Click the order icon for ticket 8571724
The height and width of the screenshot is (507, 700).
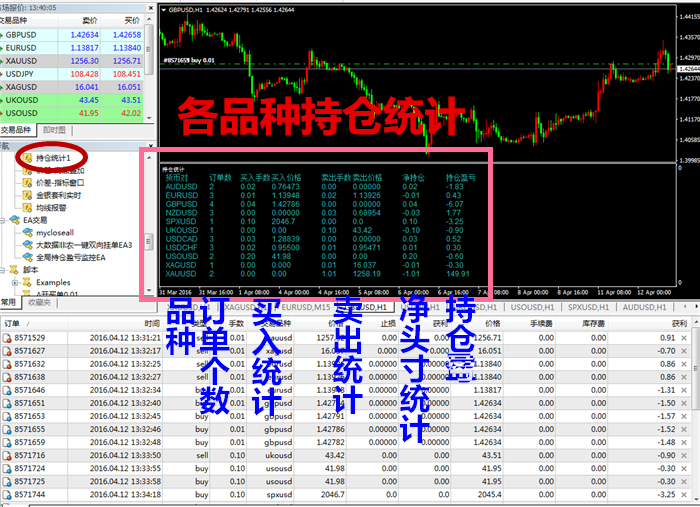(7, 469)
